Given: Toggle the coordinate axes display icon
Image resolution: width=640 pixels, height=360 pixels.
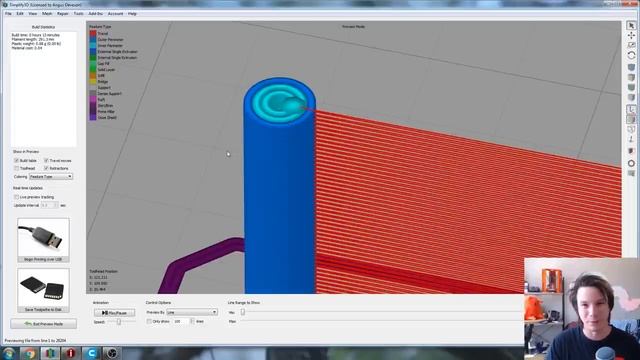Looking at the screenshot, I should pyautogui.click(x=631, y=109).
